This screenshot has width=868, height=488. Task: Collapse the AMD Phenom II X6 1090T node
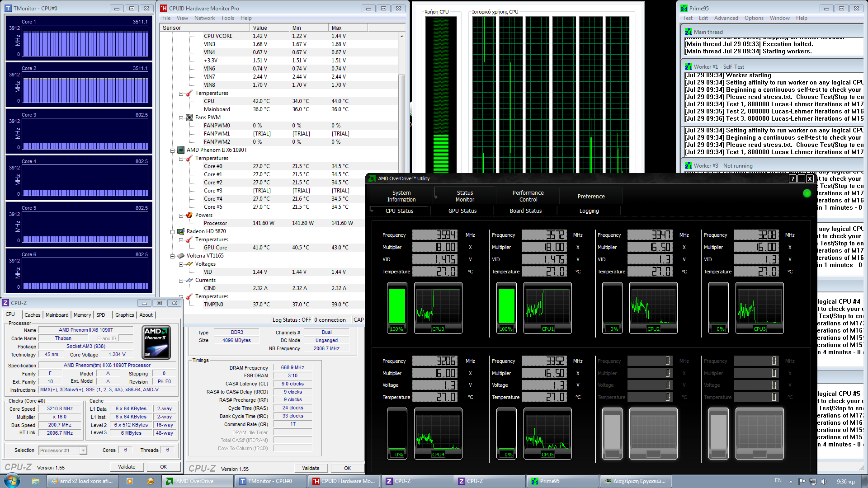(172, 150)
